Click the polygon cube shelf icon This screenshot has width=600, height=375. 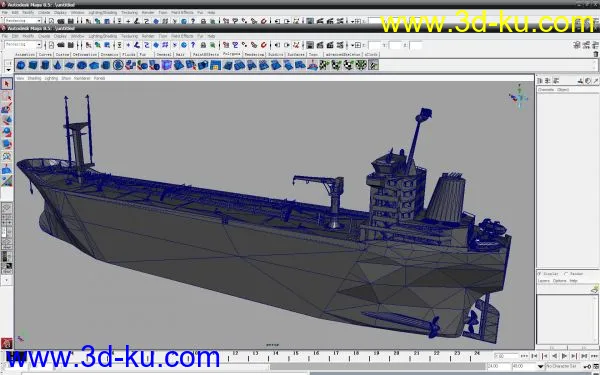click(x=33, y=65)
